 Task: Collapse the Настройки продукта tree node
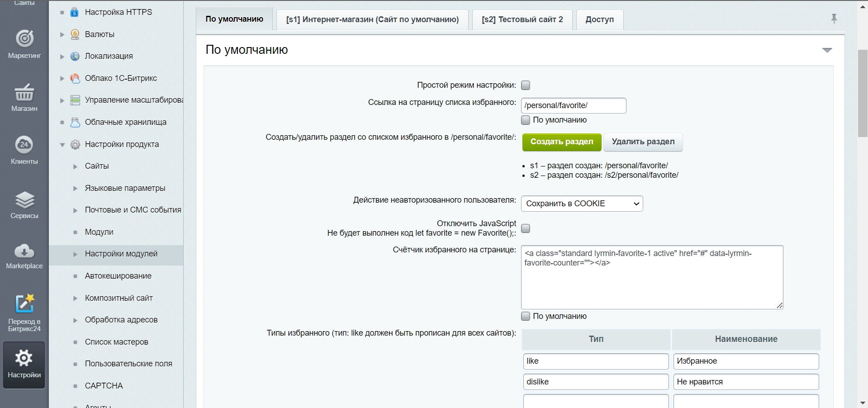(62, 145)
